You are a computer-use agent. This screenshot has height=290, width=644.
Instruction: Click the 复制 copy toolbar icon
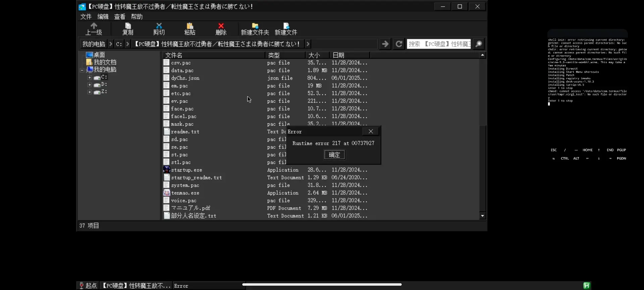tap(128, 29)
